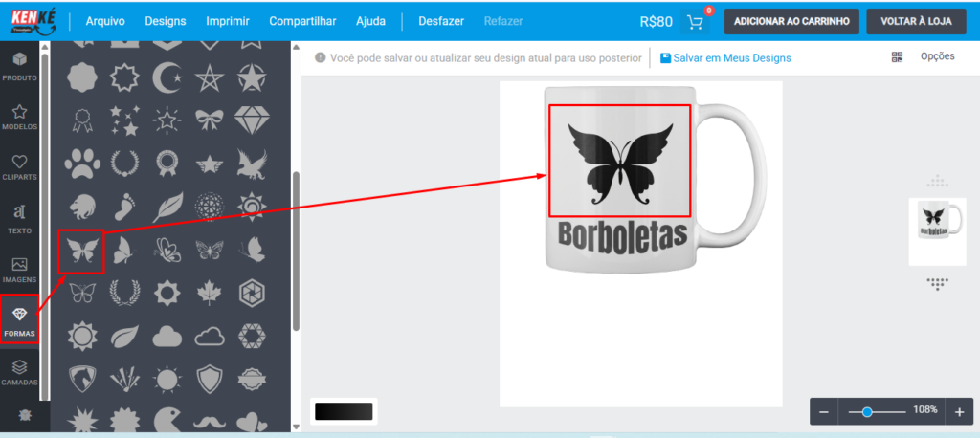Open the Cliparts sidebar section
Screen dimensions: 980x438
click(19, 166)
